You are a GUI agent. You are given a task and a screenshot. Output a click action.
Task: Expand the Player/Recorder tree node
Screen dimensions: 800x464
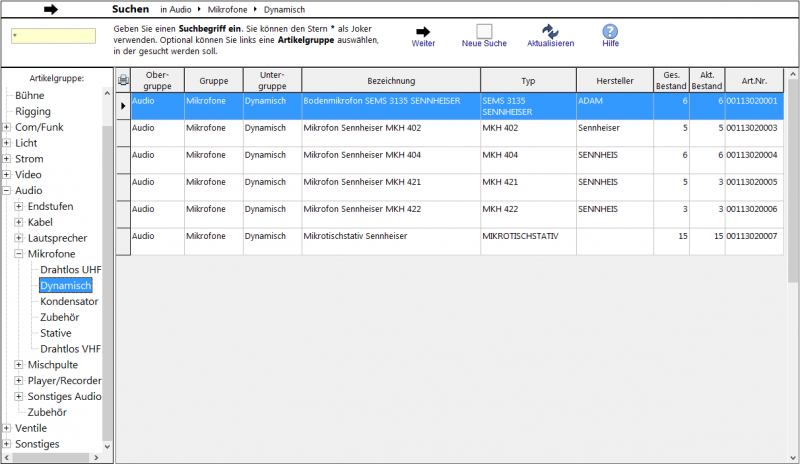coord(19,380)
